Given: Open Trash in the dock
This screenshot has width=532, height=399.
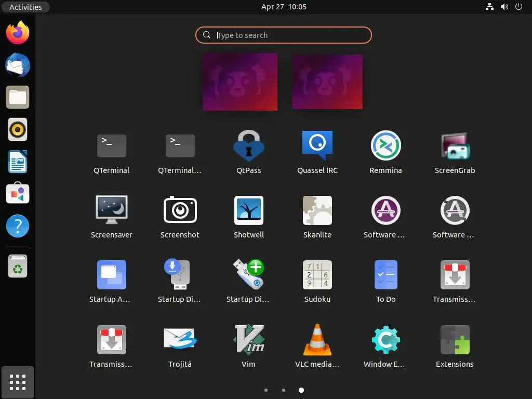Looking at the screenshot, I should [18, 266].
